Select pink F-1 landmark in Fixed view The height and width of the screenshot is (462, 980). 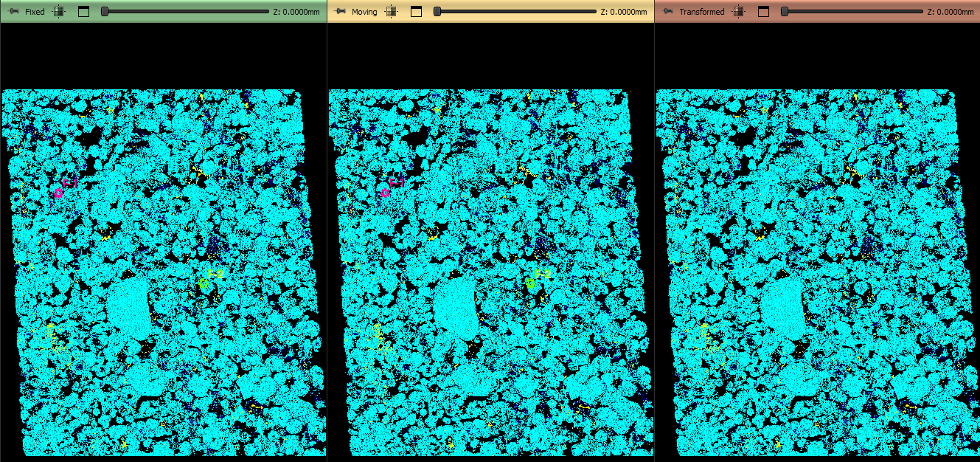coord(58,193)
